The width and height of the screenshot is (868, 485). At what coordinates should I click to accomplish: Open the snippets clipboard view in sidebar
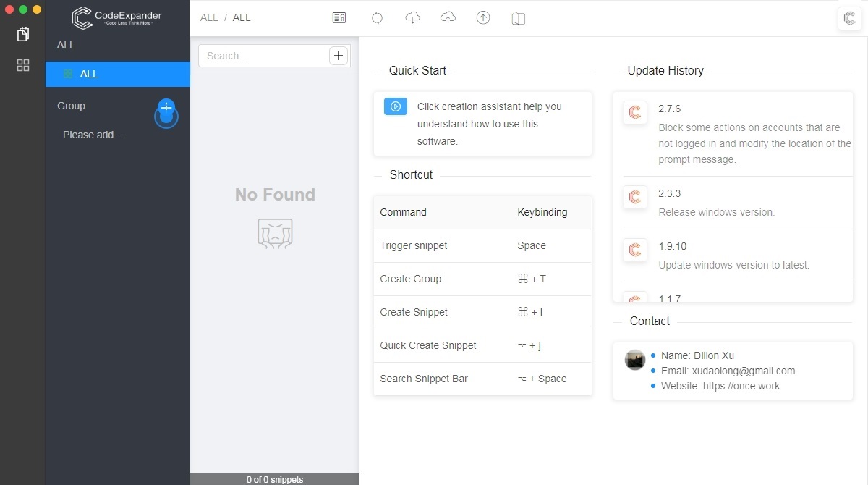pos(23,34)
